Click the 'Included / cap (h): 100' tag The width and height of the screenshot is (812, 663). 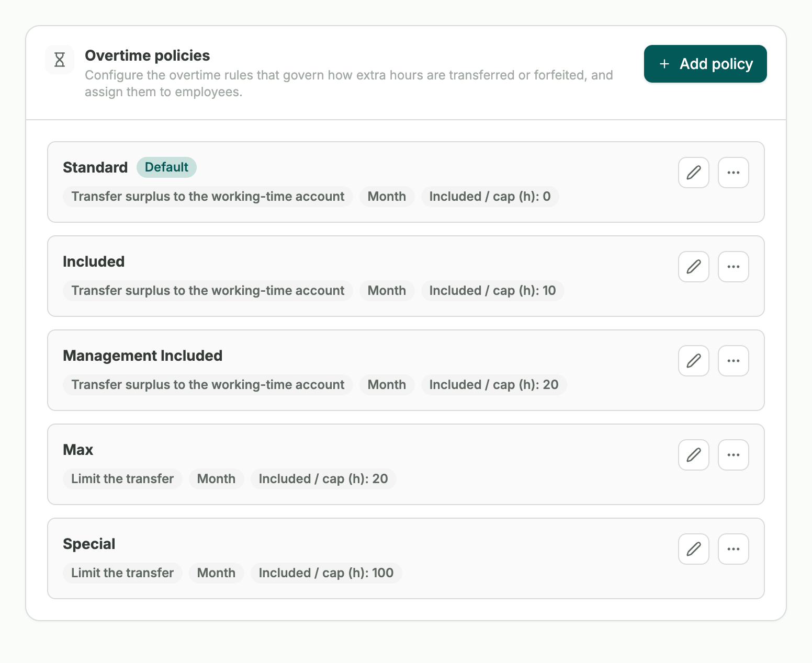326,573
